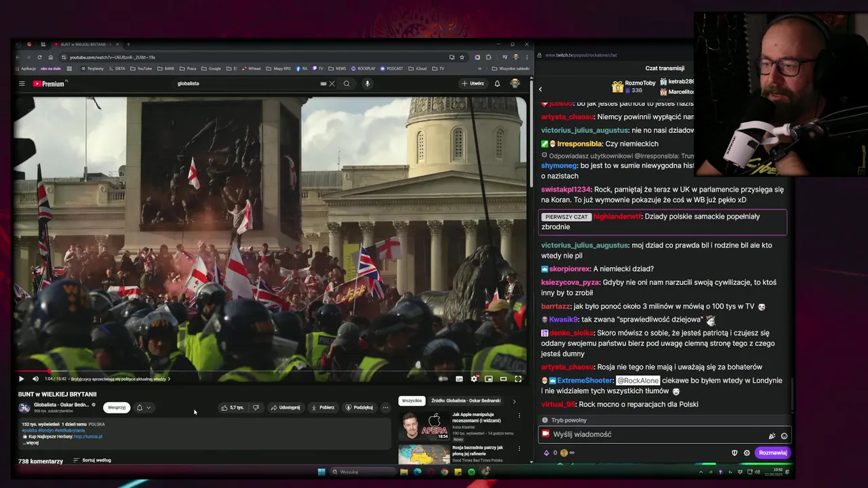Click the Udostępnij share button

coord(285,407)
